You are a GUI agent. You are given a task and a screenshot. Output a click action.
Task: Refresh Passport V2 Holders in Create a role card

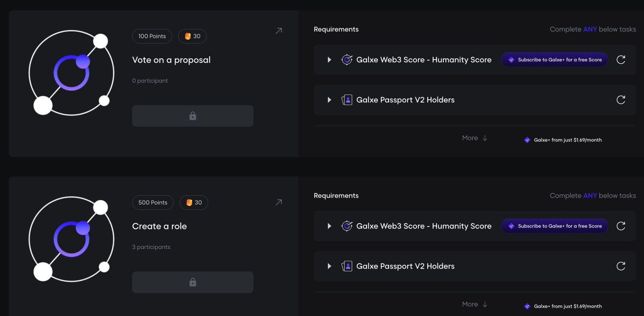[x=621, y=266]
